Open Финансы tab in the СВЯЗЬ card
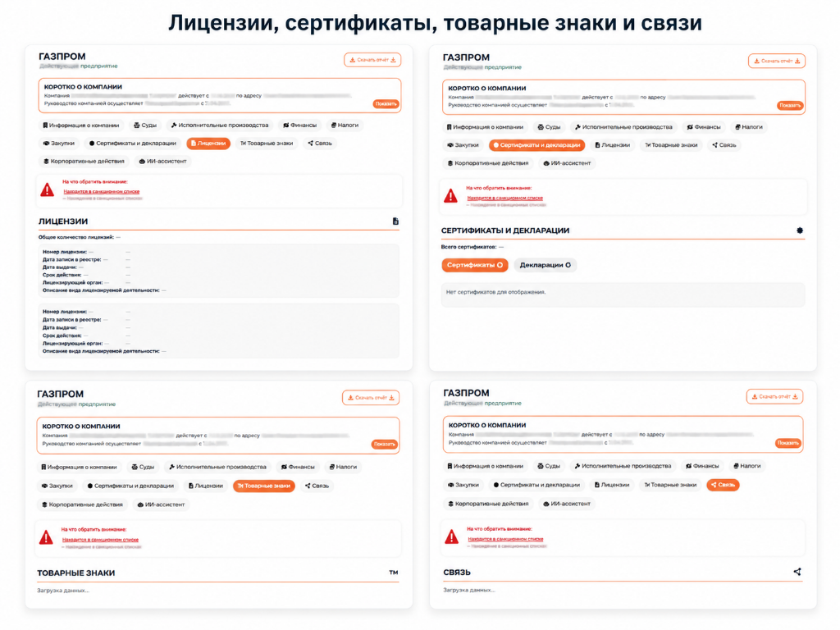 702,466
